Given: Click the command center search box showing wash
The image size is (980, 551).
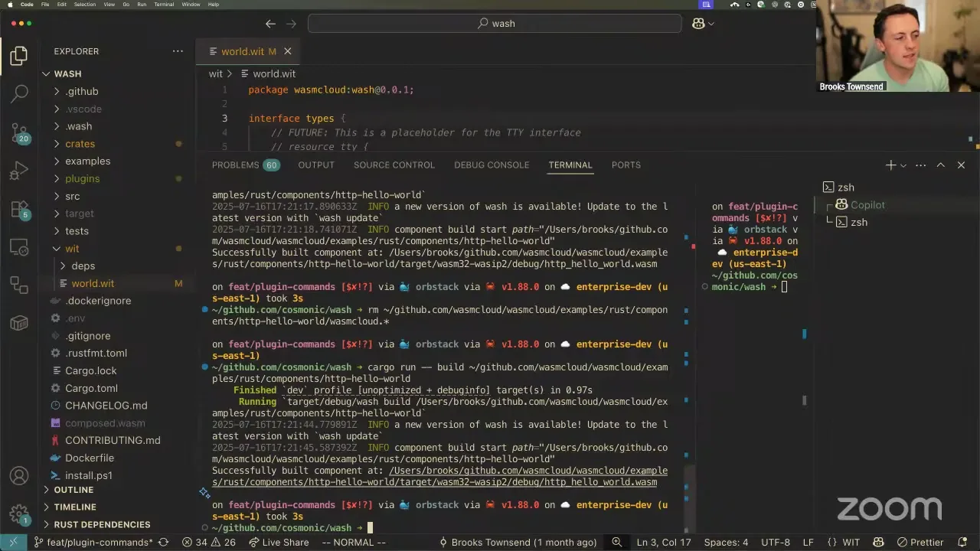Looking at the screenshot, I should coord(495,24).
